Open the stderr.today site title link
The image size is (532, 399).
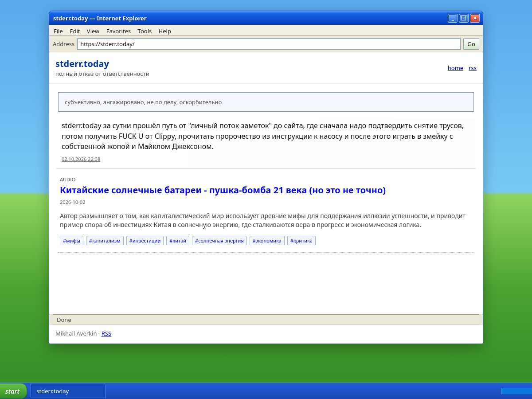(x=82, y=64)
